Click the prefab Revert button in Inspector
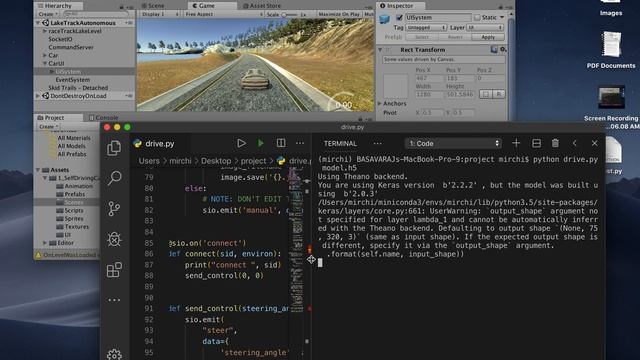 coord(455,37)
